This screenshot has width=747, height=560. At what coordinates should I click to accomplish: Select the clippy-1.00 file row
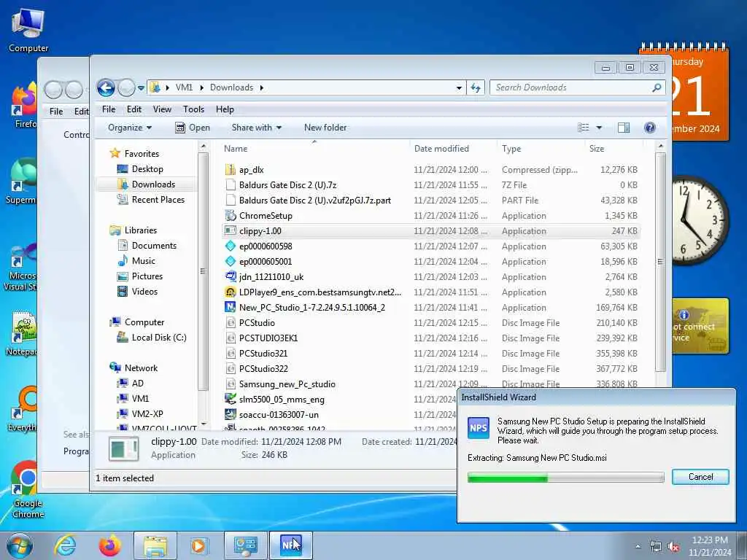click(x=431, y=231)
